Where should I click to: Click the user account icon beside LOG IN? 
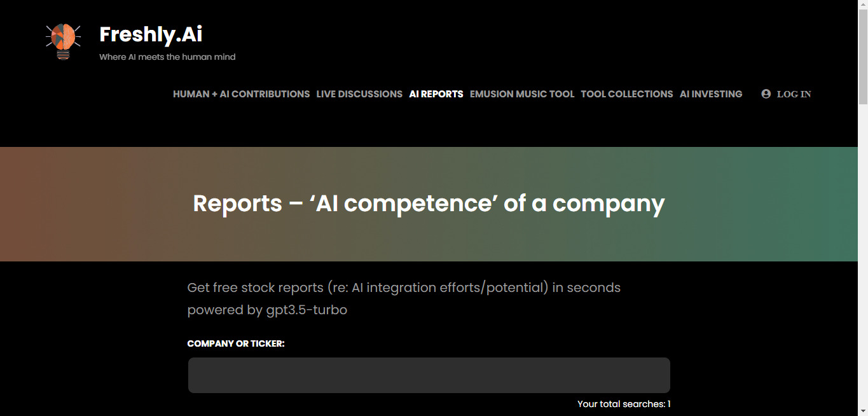coord(766,94)
